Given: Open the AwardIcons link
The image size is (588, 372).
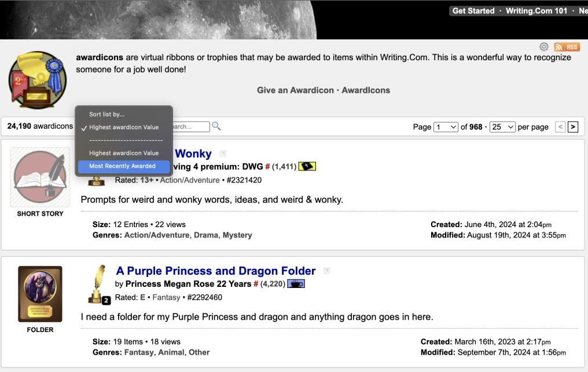Looking at the screenshot, I should (x=366, y=90).
